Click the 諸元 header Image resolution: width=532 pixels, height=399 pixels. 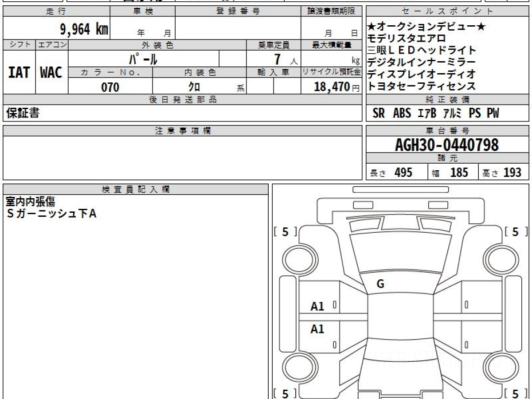[x=448, y=158]
